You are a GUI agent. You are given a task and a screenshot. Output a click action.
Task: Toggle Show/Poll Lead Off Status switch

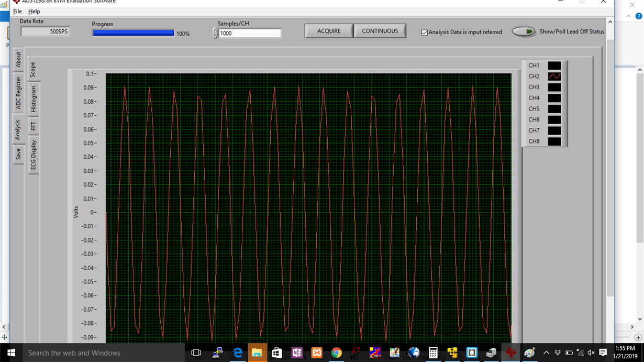click(524, 31)
